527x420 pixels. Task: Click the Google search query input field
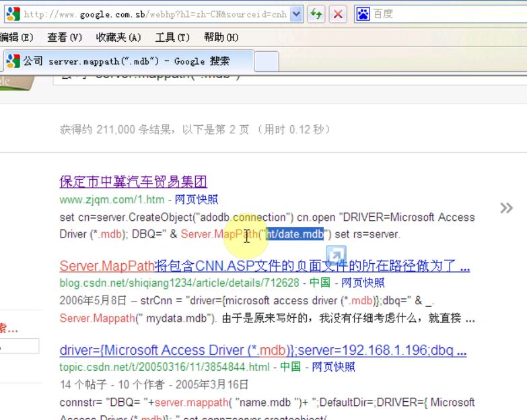point(289,80)
